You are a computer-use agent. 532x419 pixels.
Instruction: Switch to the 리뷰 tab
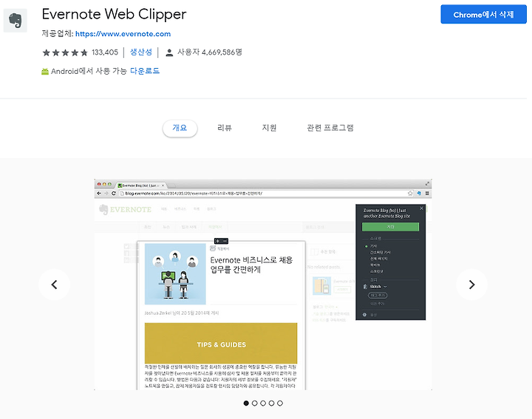pos(225,128)
